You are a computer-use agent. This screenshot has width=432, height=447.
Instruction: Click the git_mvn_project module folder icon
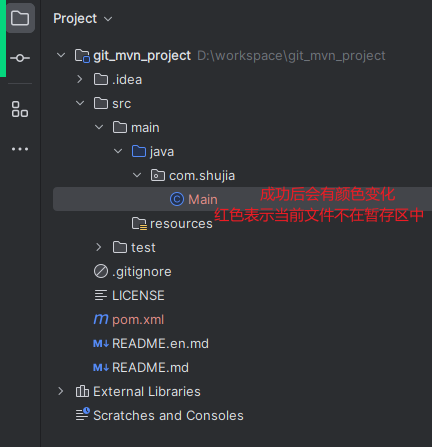(82, 56)
